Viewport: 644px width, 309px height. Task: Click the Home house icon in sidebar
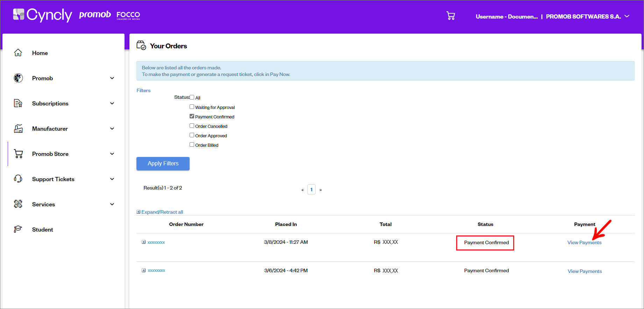(x=18, y=53)
